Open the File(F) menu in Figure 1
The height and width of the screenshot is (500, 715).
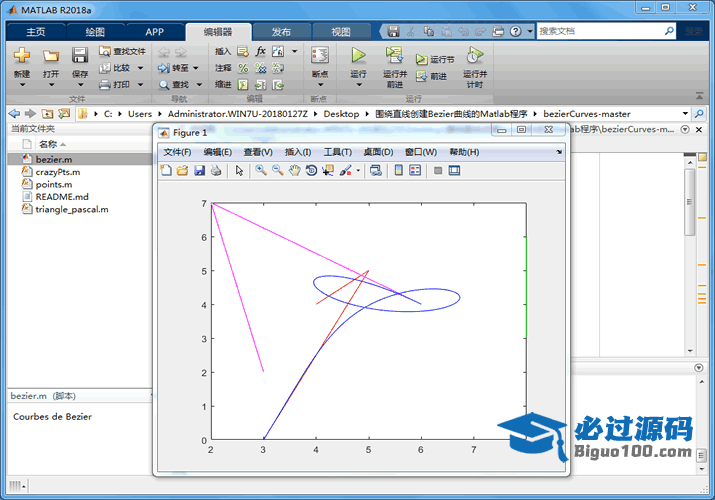(177, 152)
